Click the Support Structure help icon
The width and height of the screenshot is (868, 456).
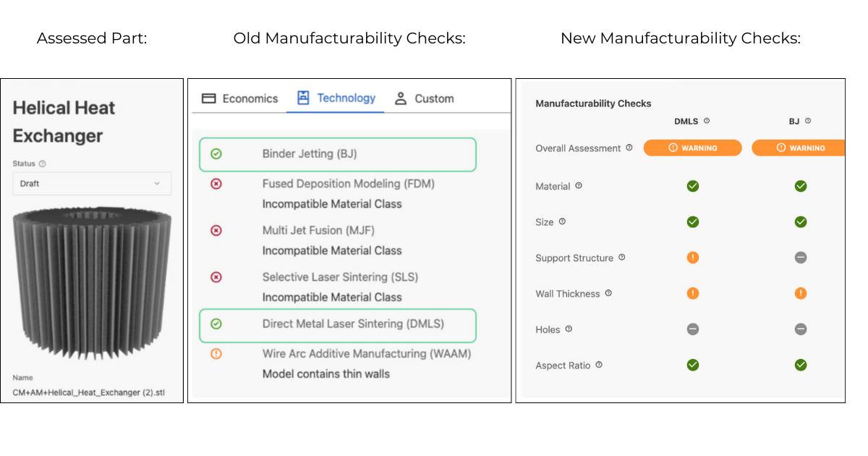622,258
